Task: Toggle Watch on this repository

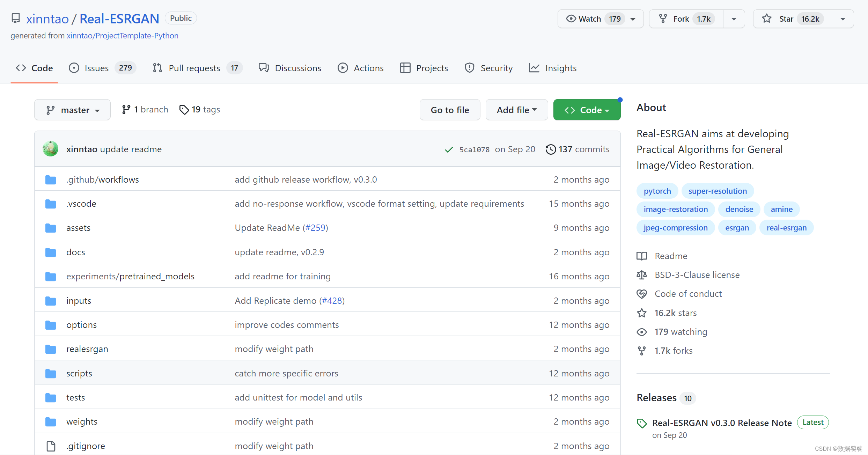Action: point(591,19)
